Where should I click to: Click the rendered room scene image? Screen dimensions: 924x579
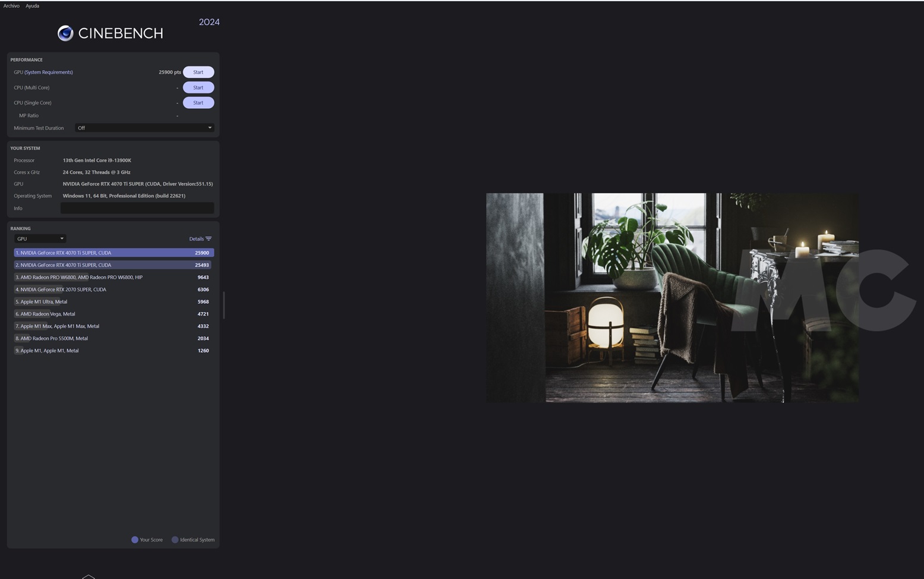(x=671, y=297)
